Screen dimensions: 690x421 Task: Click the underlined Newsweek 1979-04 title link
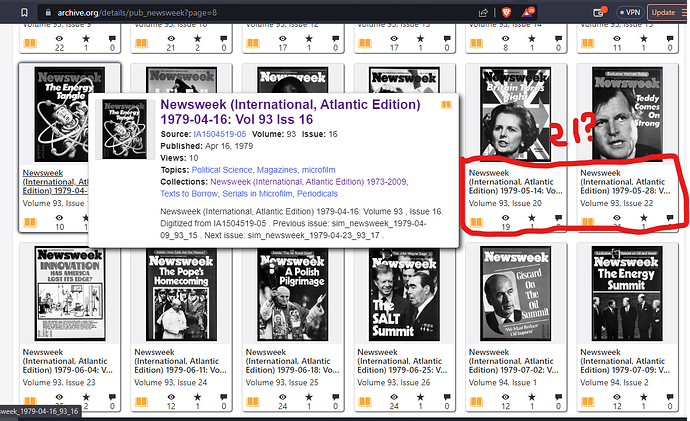tap(55, 182)
